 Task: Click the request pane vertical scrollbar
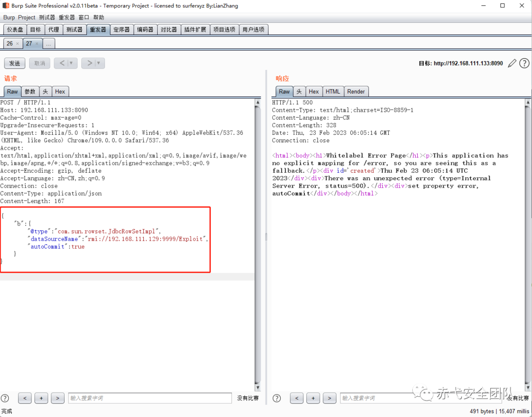pos(258,244)
